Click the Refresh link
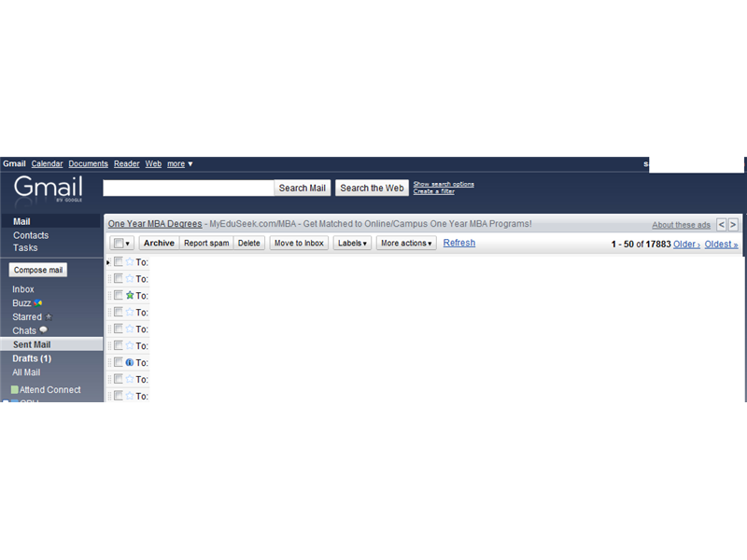Viewport: 747px width, 560px height. [x=459, y=243]
